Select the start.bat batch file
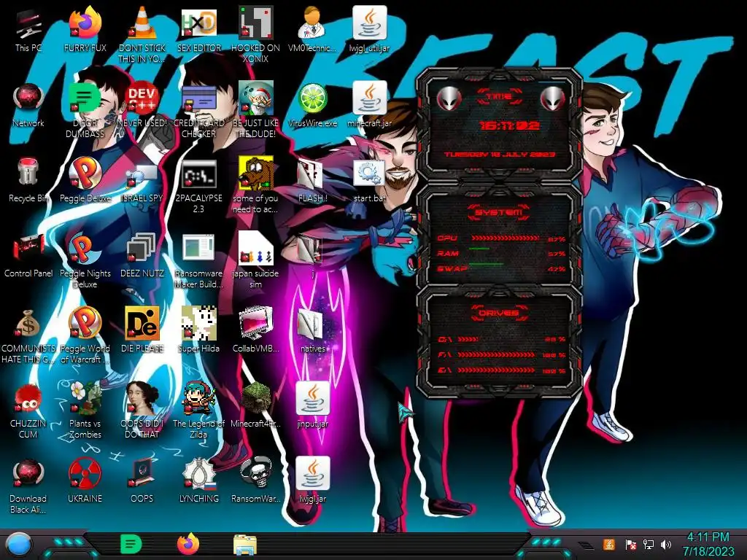This screenshot has width=747, height=560. [x=370, y=181]
